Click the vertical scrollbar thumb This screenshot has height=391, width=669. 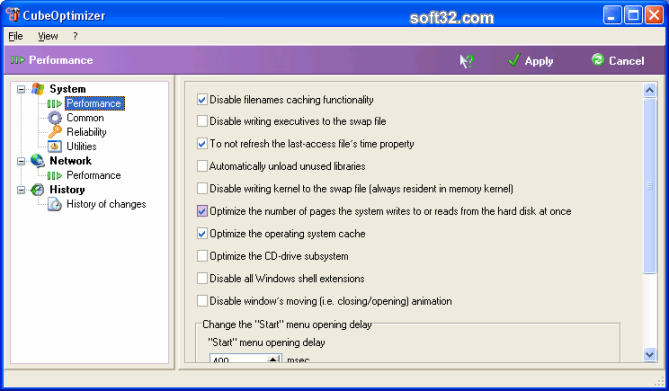tap(649, 186)
